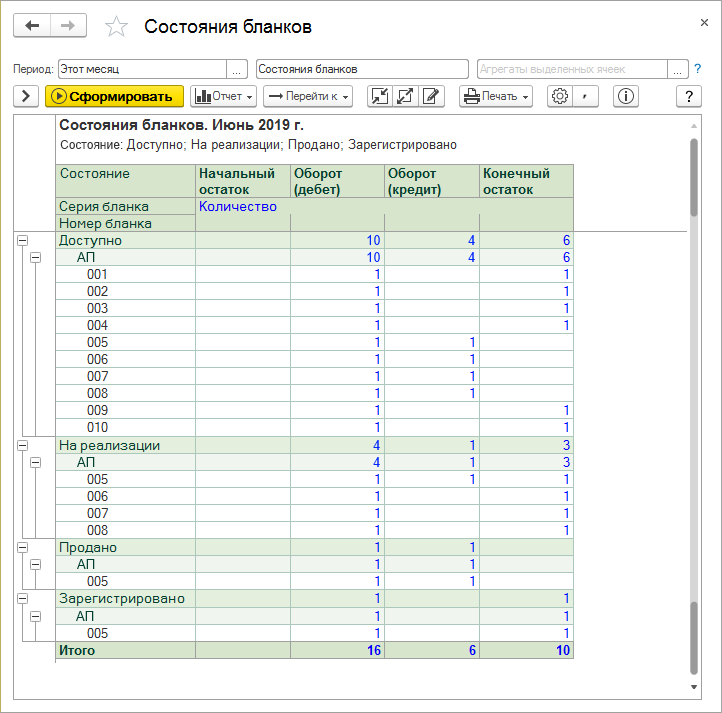Open the Перейти к dropdown menu
This screenshot has height=713, width=722.
(308, 96)
